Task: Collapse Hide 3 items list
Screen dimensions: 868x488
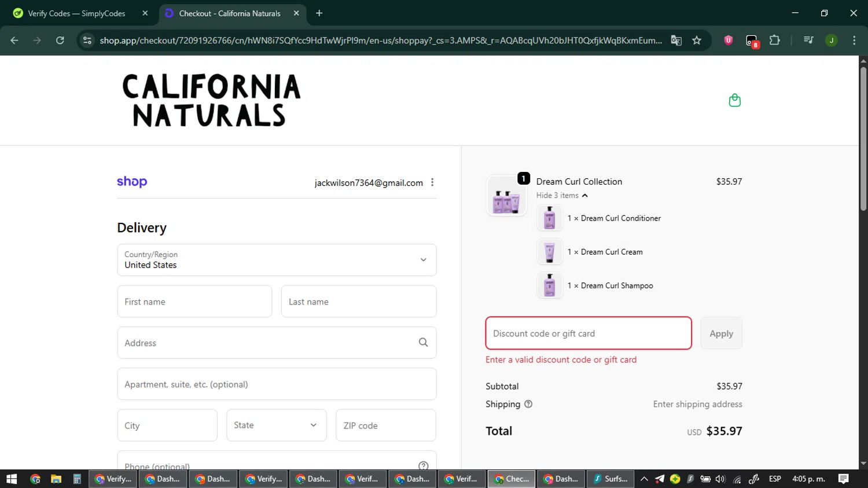Action: point(562,195)
